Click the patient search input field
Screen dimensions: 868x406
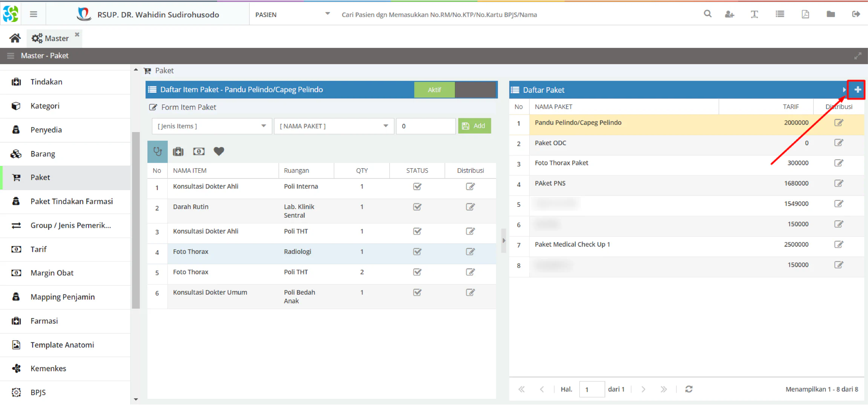(517, 14)
